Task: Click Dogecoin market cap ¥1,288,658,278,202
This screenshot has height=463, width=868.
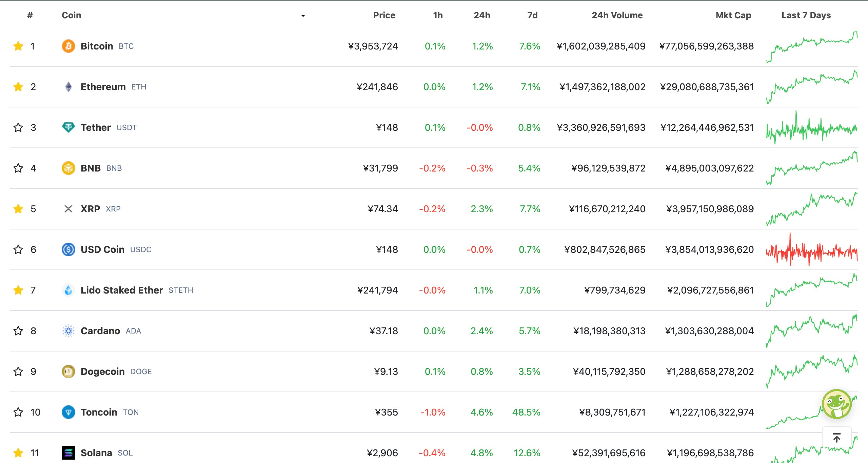Action: point(710,371)
